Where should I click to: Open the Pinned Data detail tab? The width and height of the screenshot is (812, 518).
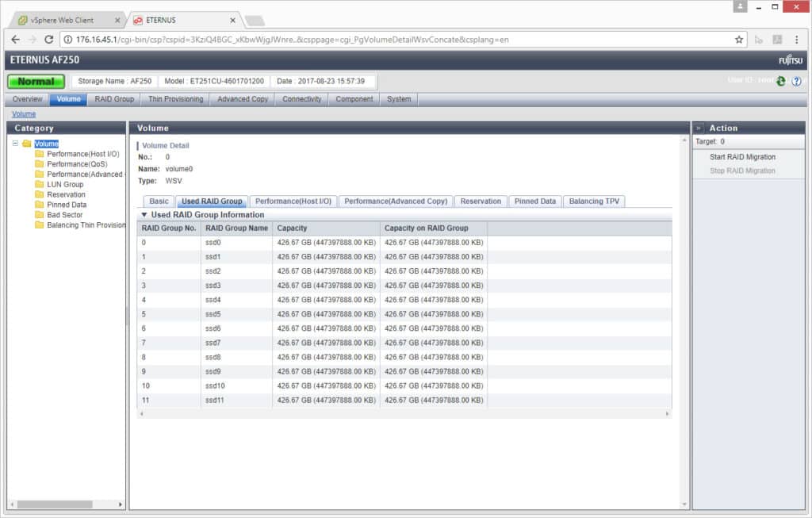point(535,201)
